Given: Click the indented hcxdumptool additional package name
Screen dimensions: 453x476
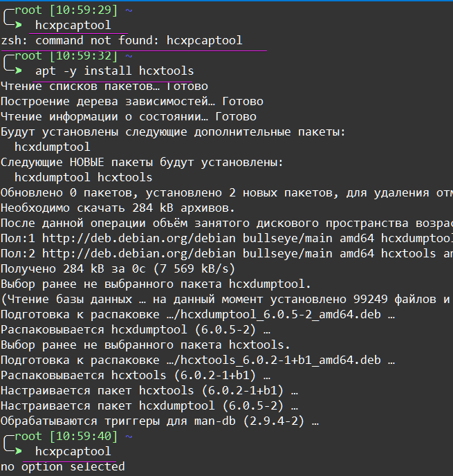Looking at the screenshot, I should click(x=52, y=147).
